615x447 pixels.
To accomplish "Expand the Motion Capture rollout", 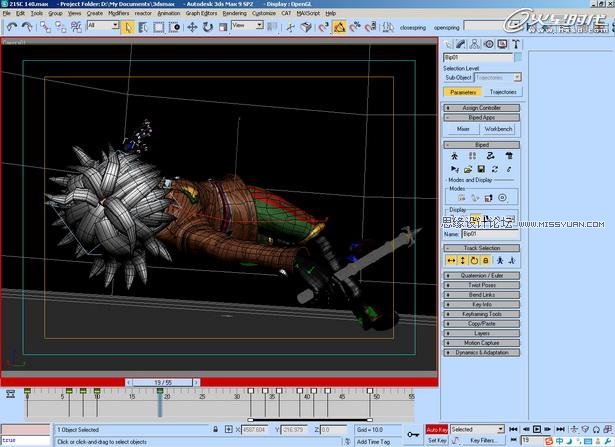I will (482, 343).
